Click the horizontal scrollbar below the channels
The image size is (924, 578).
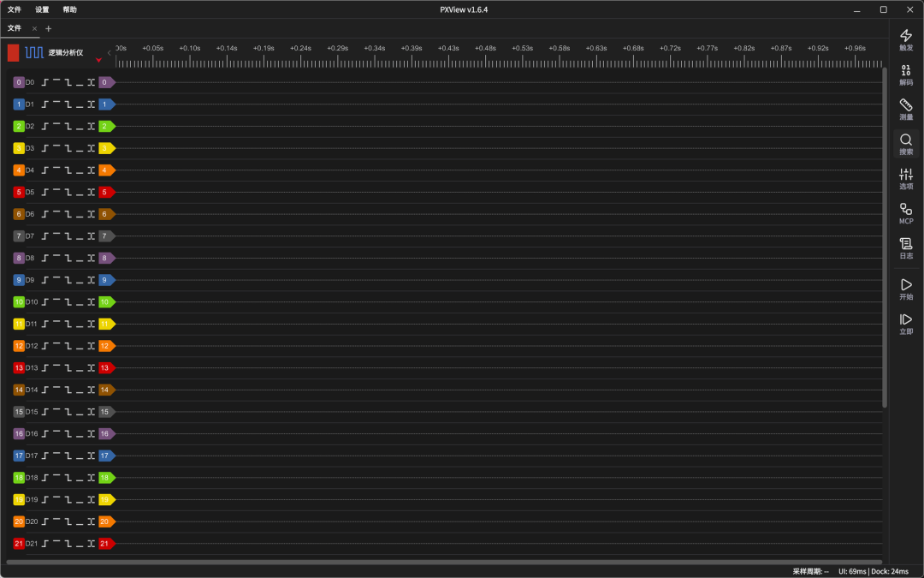(x=444, y=562)
